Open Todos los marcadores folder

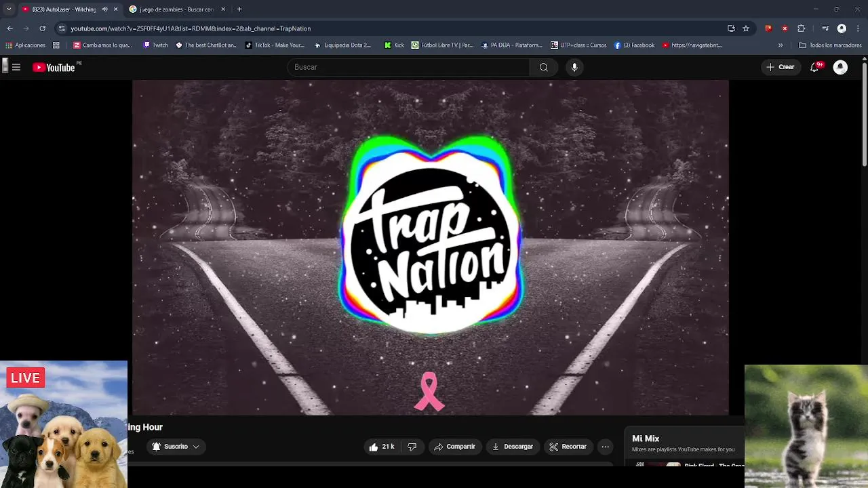[x=830, y=45]
